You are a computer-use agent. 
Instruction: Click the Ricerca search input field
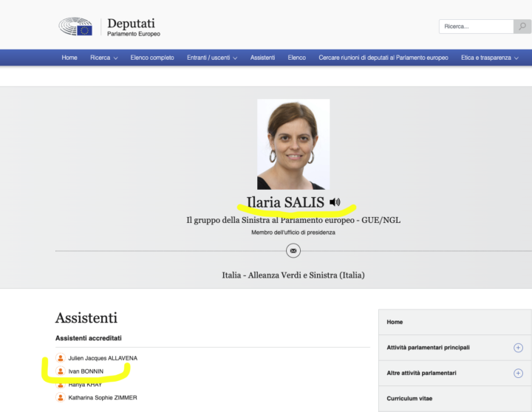pyautogui.click(x=476, y=27)
